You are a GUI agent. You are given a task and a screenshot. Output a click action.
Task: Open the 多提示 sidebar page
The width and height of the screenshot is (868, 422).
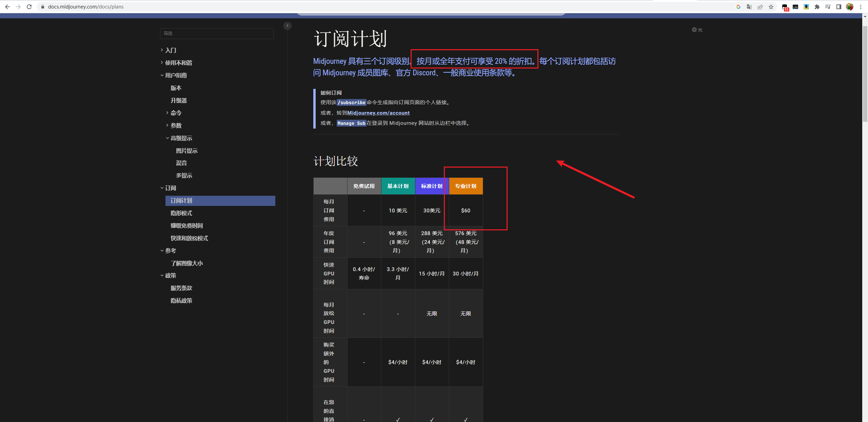(184, 175)
